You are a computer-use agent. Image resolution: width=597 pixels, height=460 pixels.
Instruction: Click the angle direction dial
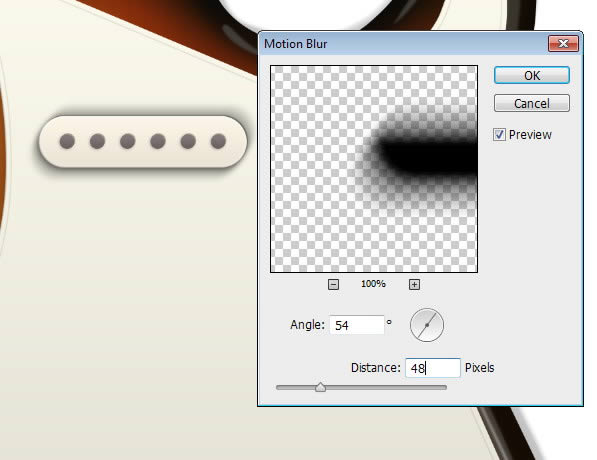[x=427, y=325]
